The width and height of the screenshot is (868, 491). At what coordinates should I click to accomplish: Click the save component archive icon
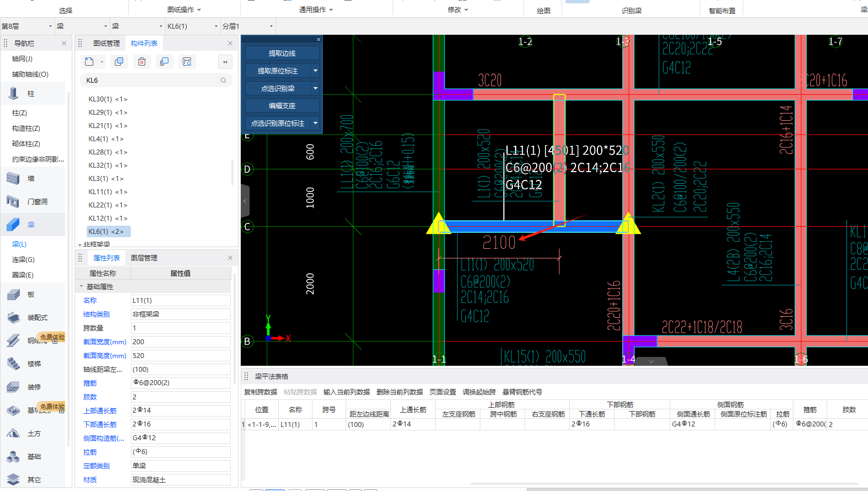point(187,62)
